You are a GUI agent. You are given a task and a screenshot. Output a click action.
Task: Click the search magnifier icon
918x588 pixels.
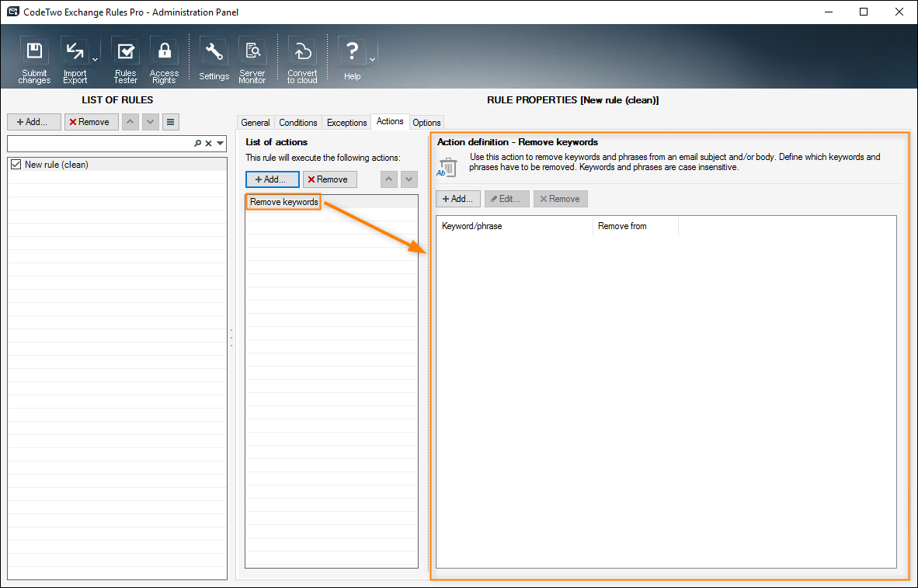(198, 144)
